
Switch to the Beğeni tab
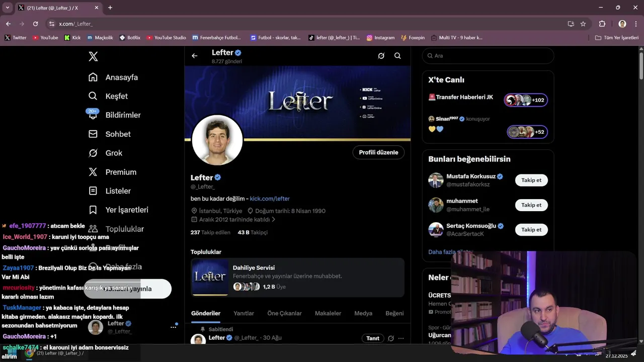pyautogui.click(x=394, y=313)
